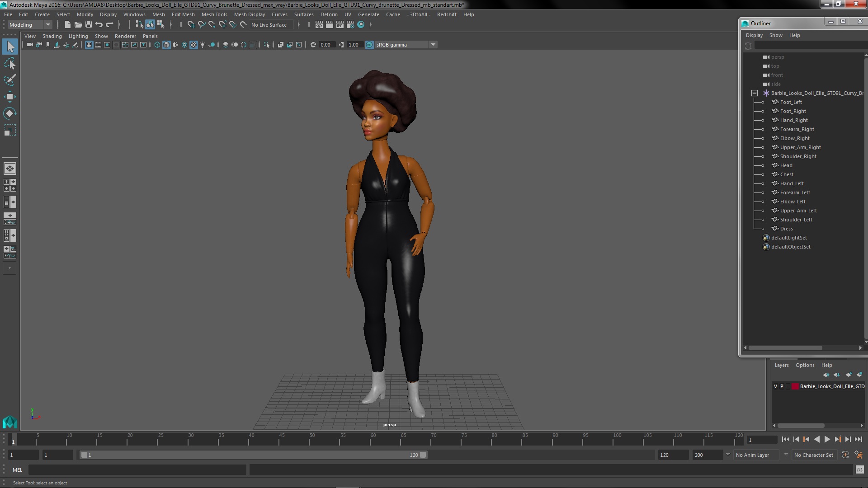This screenshot has height=488, width=868.
Task: Open the Deform menu
Action: [x=329, y=14]
